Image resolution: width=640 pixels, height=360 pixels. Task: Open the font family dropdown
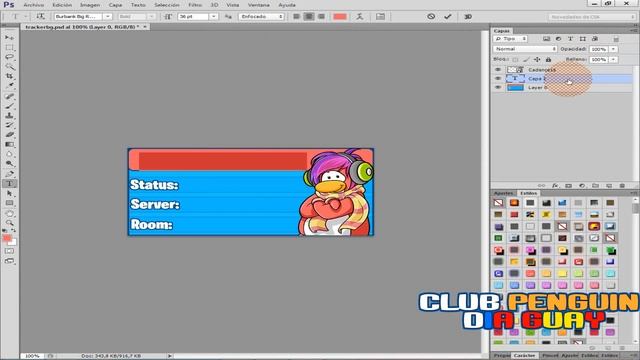pos(107,16)
